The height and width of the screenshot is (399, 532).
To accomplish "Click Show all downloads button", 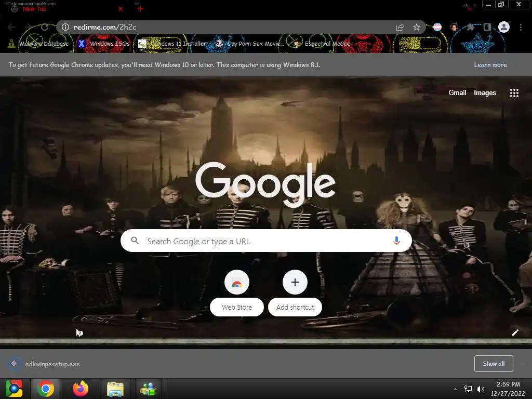I will click(x=494, y=364).
